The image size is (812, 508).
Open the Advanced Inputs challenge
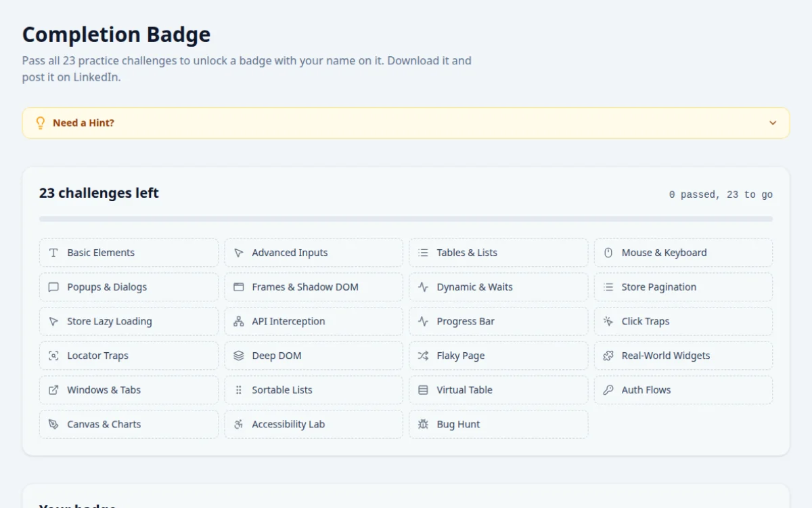313,253
